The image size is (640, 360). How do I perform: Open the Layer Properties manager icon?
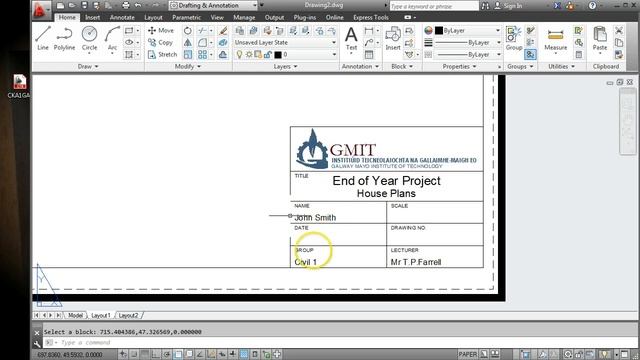pos(240,31)
